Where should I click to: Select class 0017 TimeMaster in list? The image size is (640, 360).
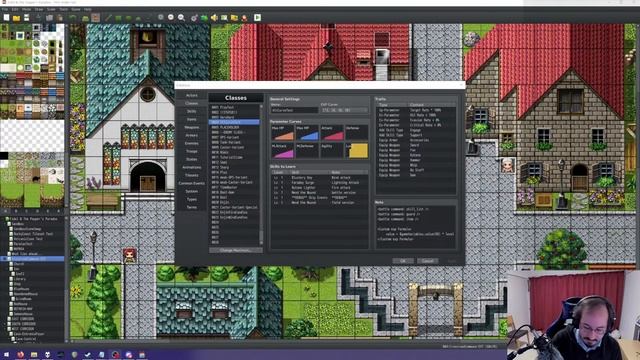(234, 187)
